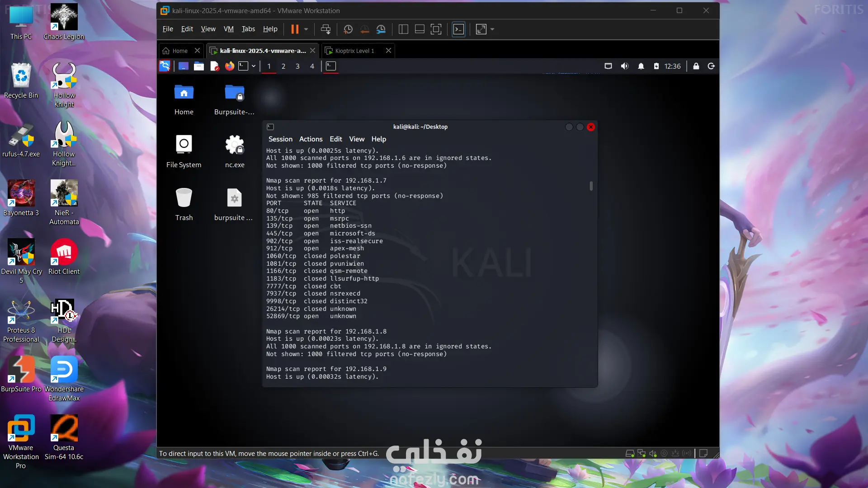Open Kali network connection indicator
The height and width of the screenshot is (488, 868).
608,66
